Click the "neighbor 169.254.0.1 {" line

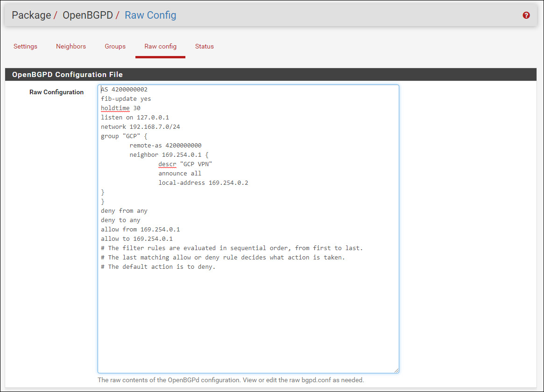tap(169, 155)
